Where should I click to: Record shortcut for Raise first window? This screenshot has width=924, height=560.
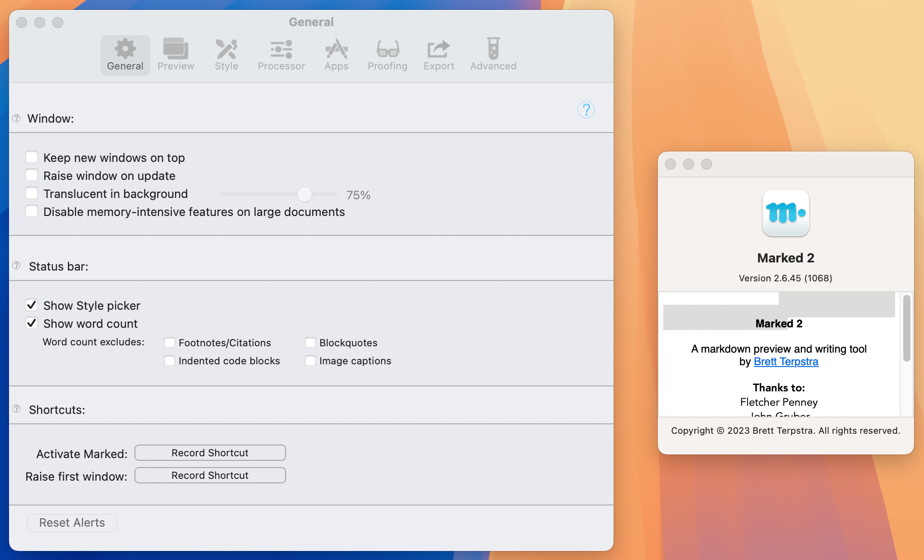[210, 475]
